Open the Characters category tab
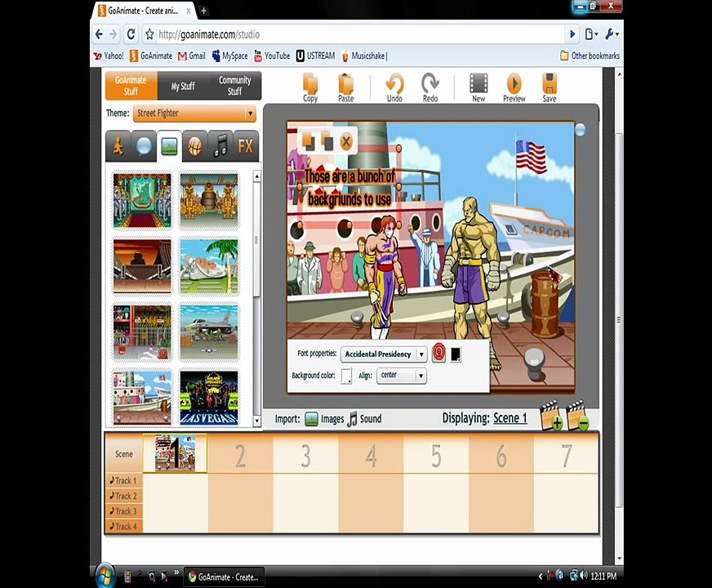The width and height of the screenshot is (712, 588). [x=118, y=146]
